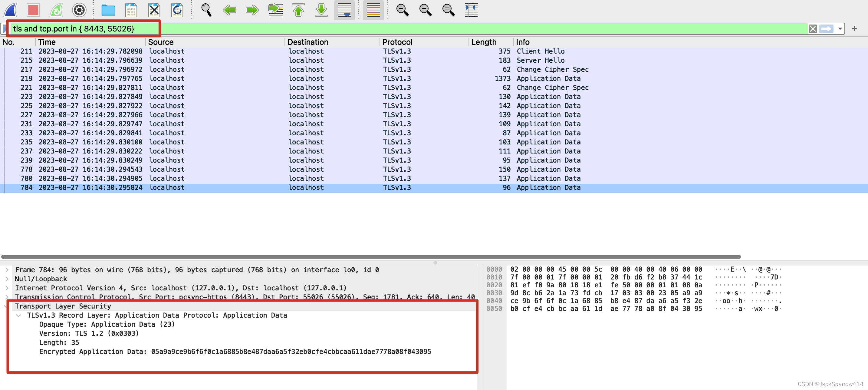Sort by the No. column header
This screenshot has height=390, width=868.
[18, 42]
